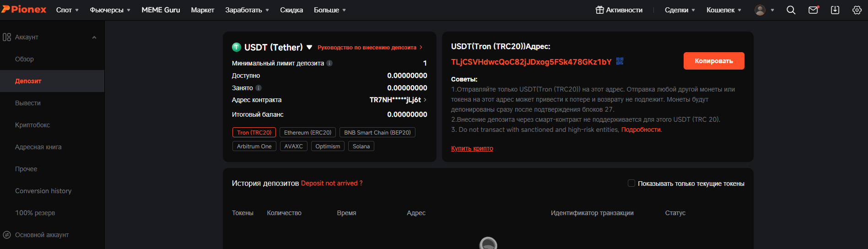Screen dimensions: 868x249
Task: Click the info icon next to Занято
Action: point(259,88)
